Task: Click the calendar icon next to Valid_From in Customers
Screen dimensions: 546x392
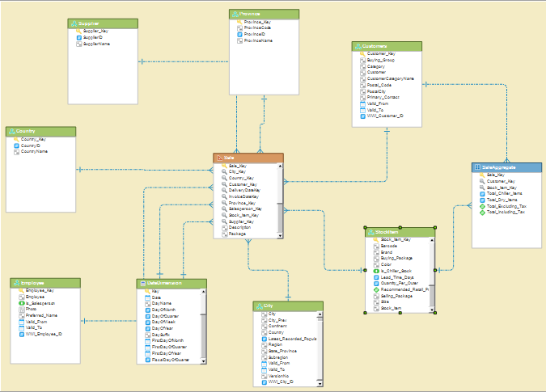Action: (x=361, y=103)
